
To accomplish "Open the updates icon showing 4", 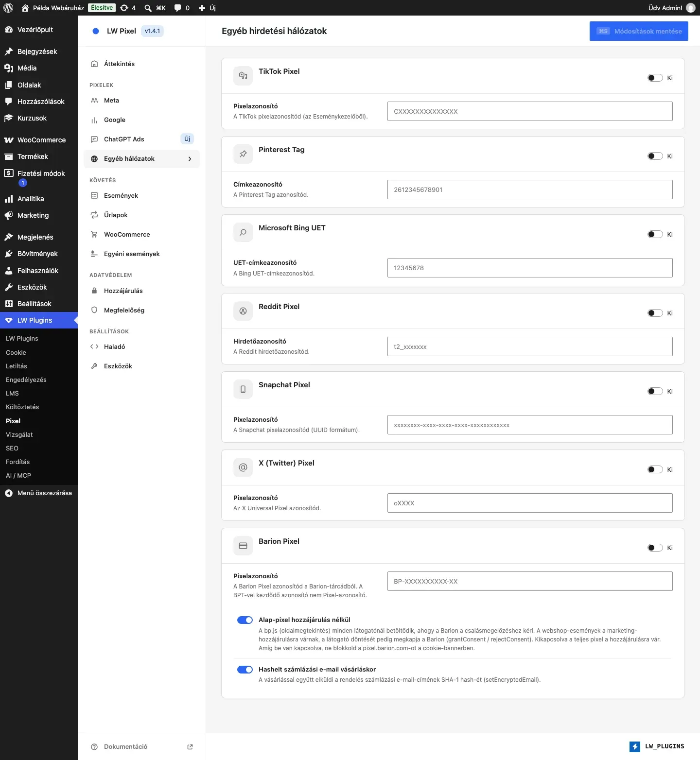I will (128, 8).
